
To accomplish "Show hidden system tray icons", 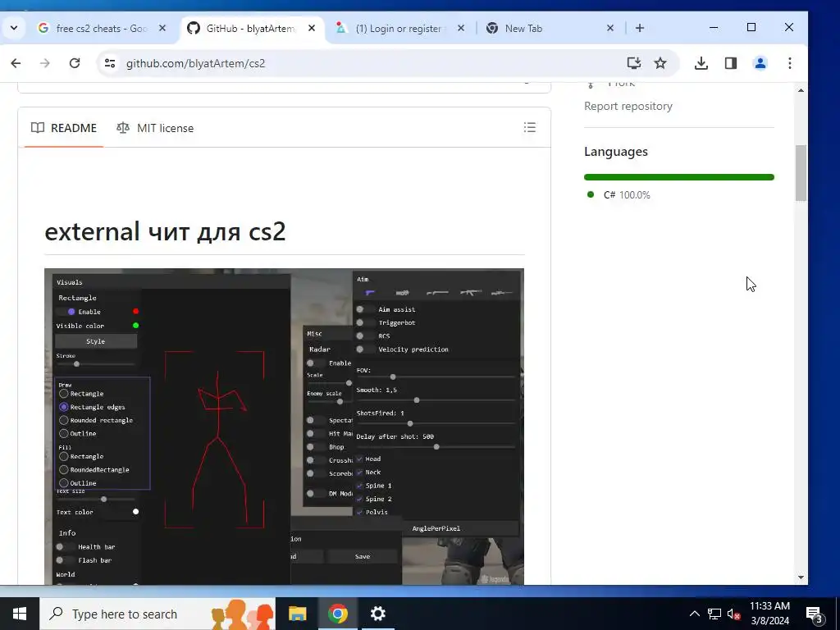I will pos(694,614).
